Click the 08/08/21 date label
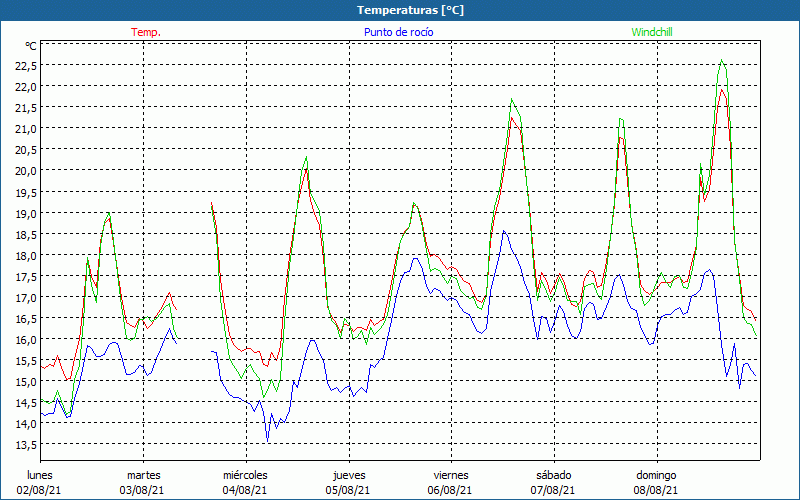The image size is (800, 500). click(x=656, y=490)
